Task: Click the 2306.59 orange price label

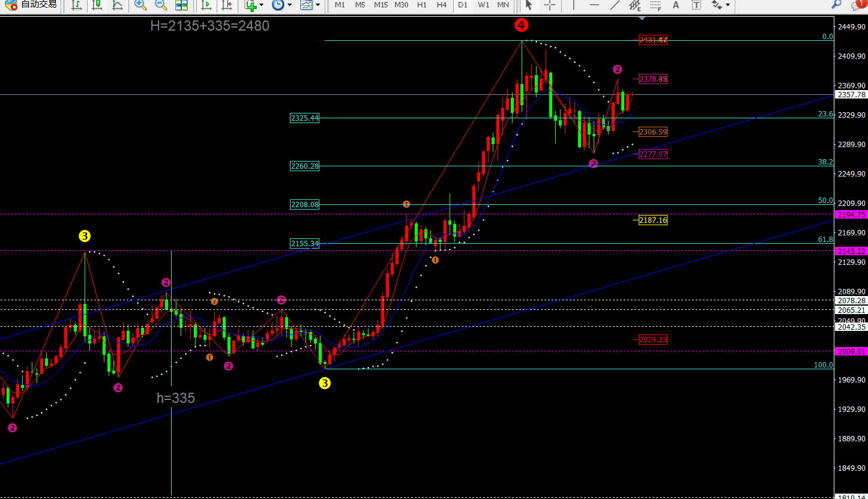Action: pyautogui.click(x=653, y=132)
